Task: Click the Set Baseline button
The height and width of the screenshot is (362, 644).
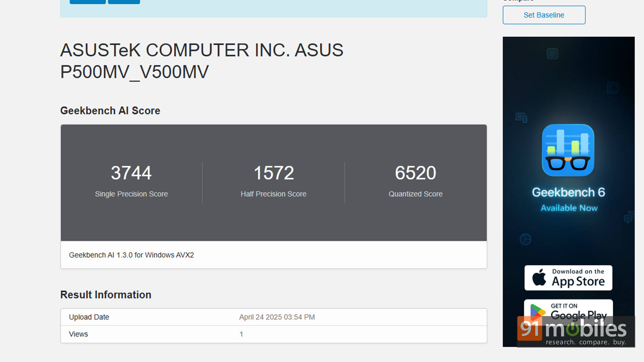Action: [x=544, y=15]
